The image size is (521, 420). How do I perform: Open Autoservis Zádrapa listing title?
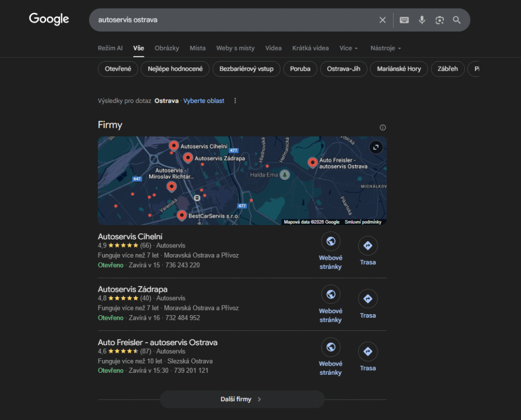133,289
